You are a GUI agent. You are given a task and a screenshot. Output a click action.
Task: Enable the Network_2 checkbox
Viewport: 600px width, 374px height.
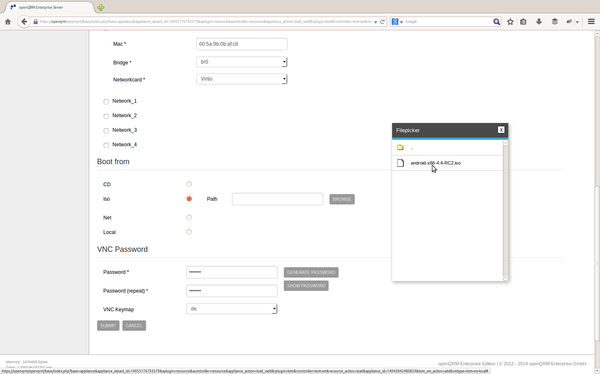(x=106, y=116)
